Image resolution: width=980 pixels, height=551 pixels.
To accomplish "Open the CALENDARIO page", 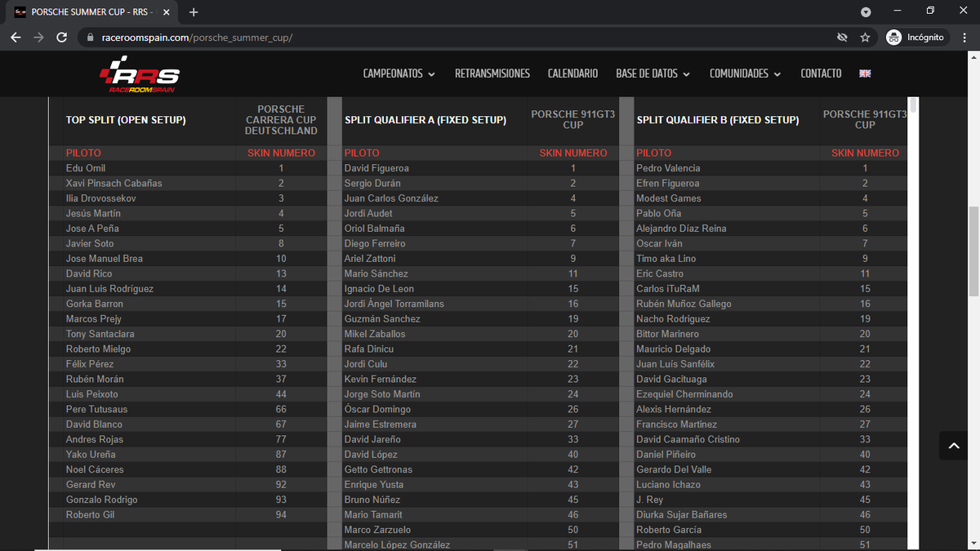I will (572, 73).
